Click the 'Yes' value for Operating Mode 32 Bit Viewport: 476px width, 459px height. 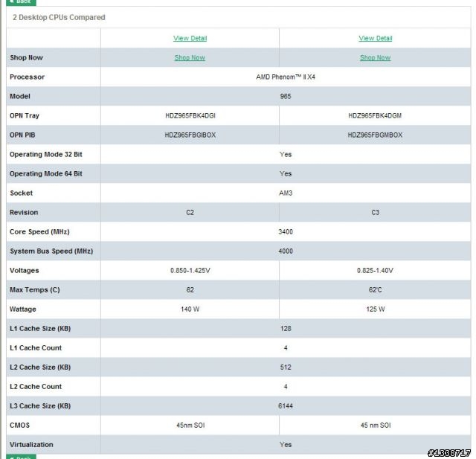(286, 155)
